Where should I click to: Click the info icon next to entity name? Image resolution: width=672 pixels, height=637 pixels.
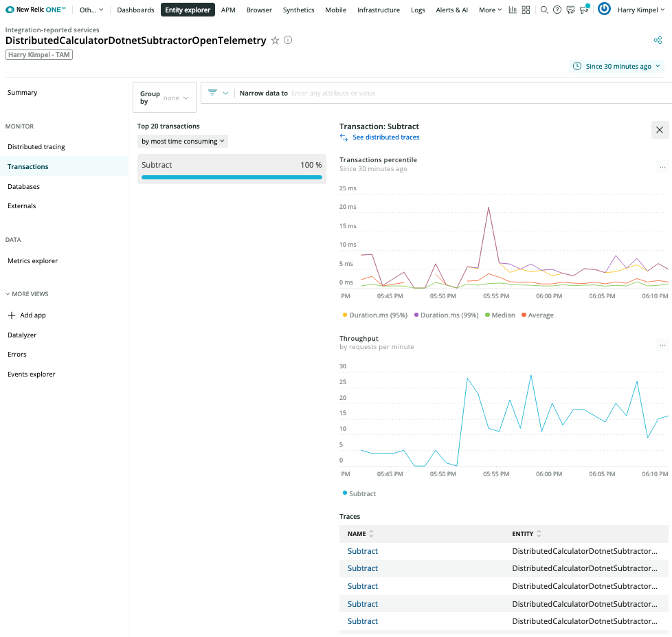288,41
